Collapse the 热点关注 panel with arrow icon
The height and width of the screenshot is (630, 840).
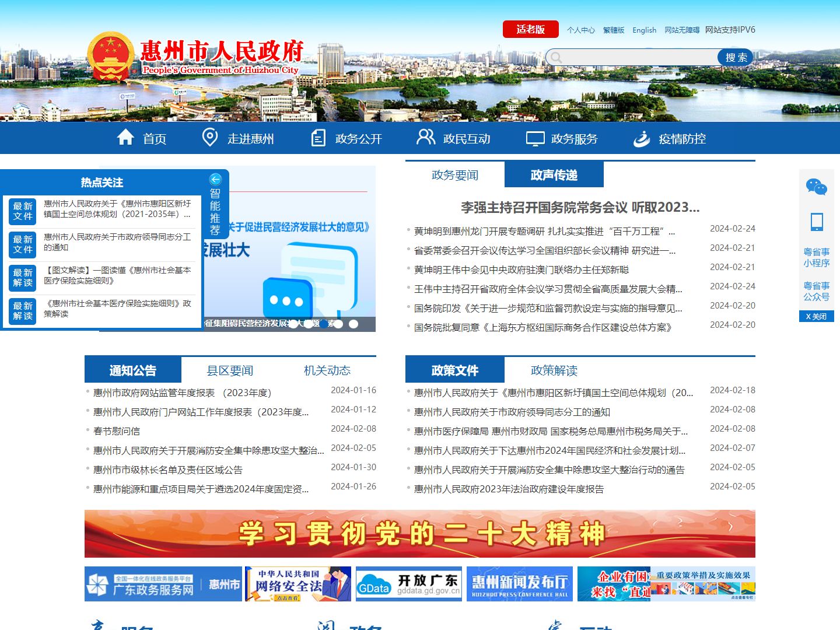[215, 180]
